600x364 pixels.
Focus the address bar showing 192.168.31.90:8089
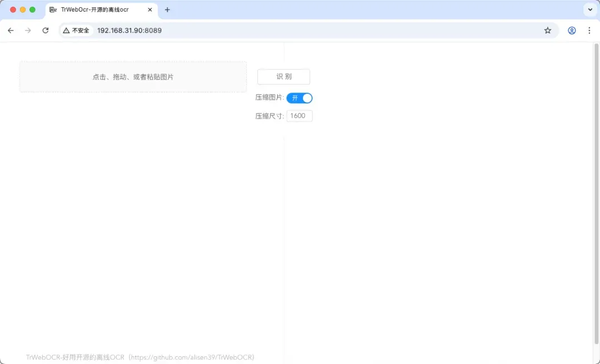[278, 31]
